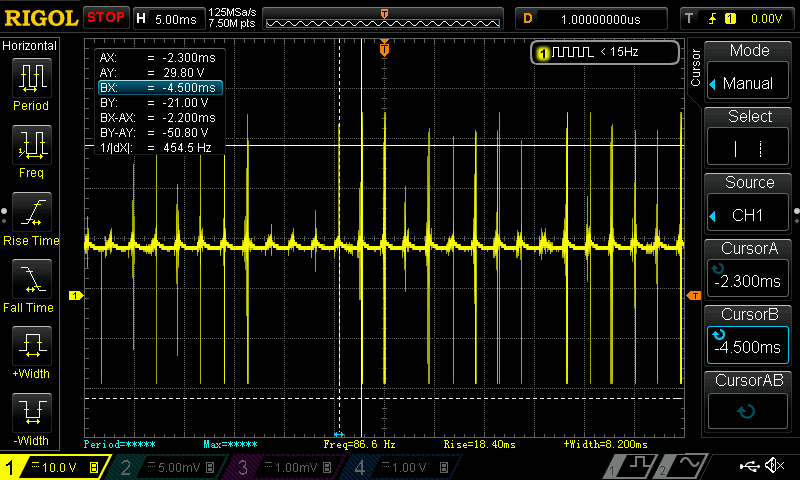This screenshot has height=480, width=800.
Task: Select the Rise Time measurement icon
Action: pos(31,212)
